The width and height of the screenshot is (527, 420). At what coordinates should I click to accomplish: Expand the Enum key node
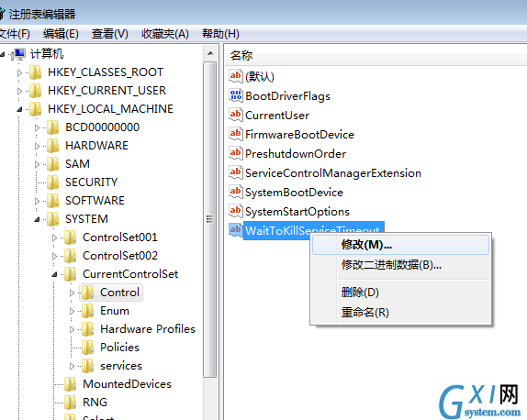point(72,311)
